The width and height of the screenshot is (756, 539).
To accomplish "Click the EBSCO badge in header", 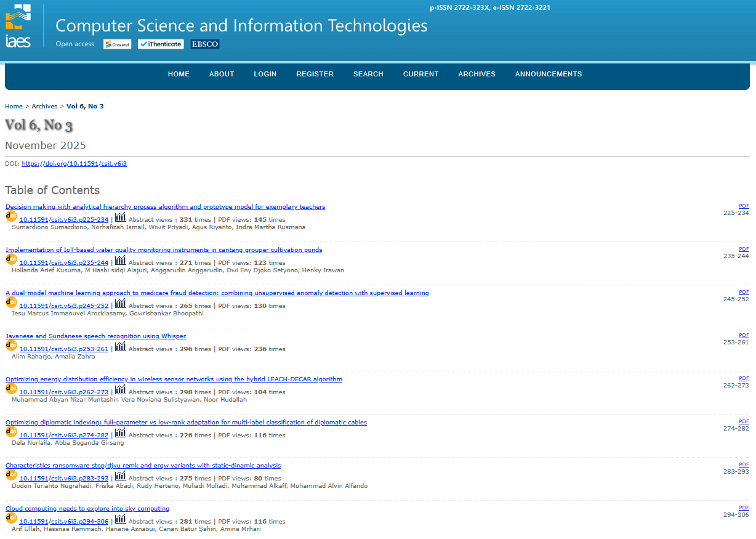I will tap(205, 44).
